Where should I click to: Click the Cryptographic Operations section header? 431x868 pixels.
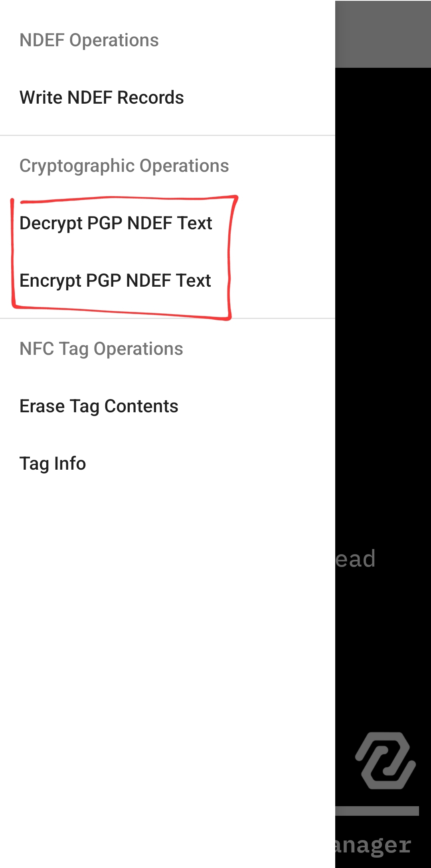pos(124,166)
